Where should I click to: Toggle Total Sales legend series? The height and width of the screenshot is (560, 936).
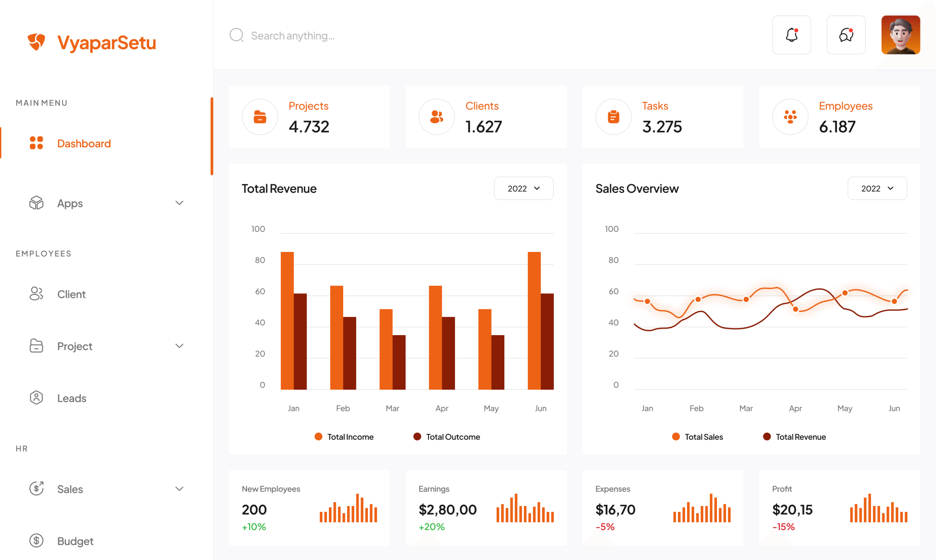(x=697, y=436)
